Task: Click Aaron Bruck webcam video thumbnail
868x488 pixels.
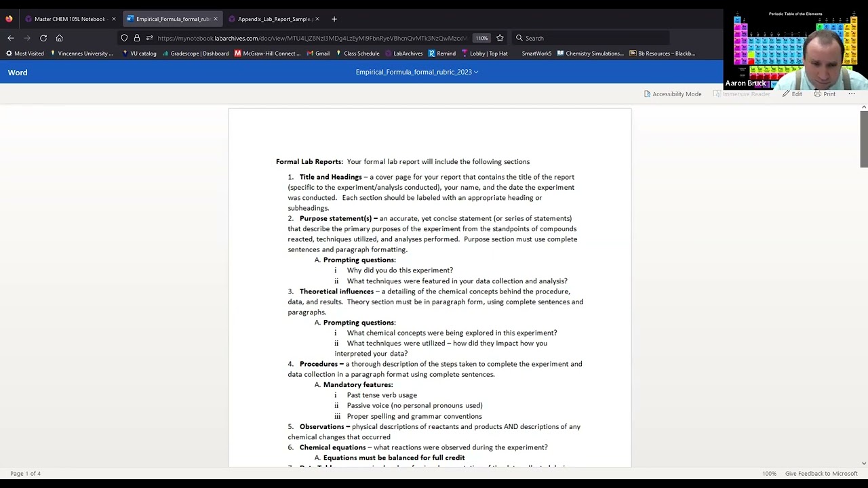Action: click(x=795, y=51)
